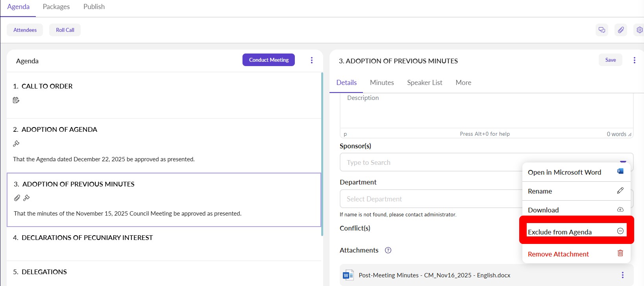This screenshot has height=286, width=644.
Task: Switch to the Packages tab
Action: [x=56, y=7]
